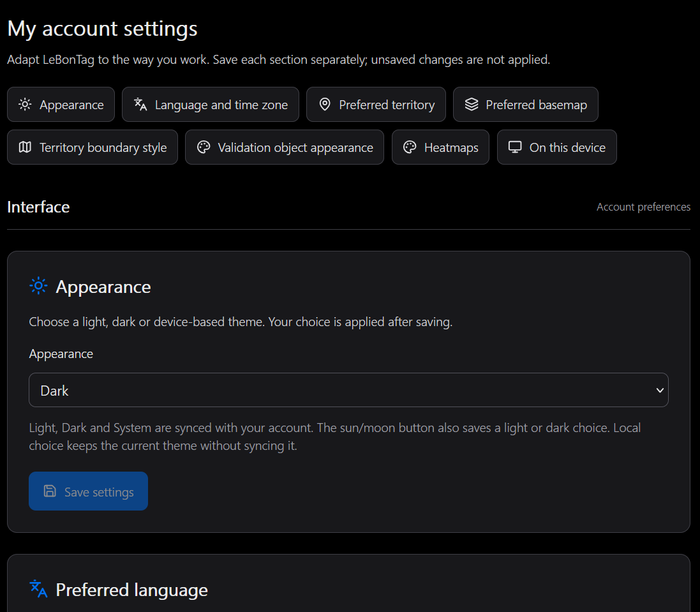This screenshot has width=700, height=612.
Task: Click the Preferred language card title
Action: [131, 590]
